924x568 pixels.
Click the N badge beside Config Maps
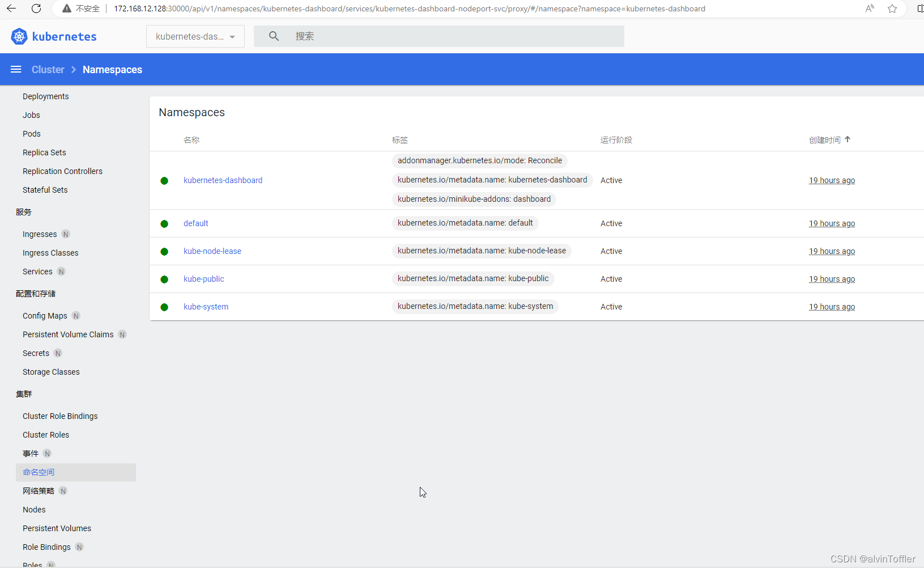(76, 316)
